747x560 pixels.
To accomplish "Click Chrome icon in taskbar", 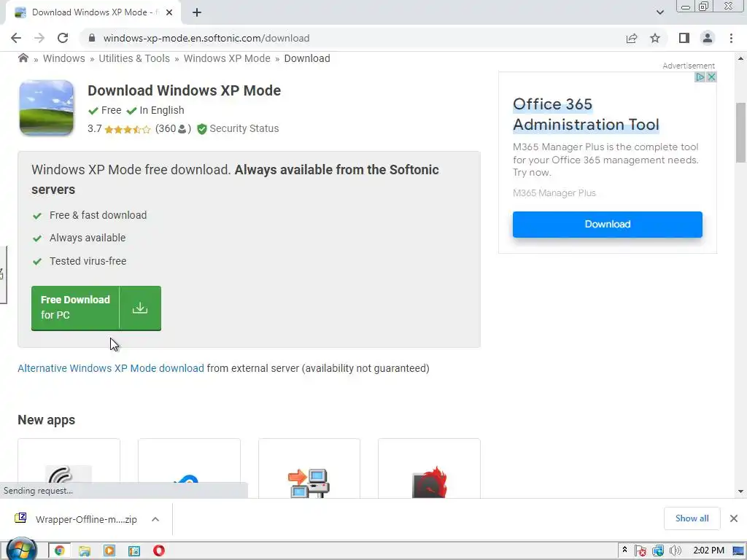I will click(x=60, y=551).
